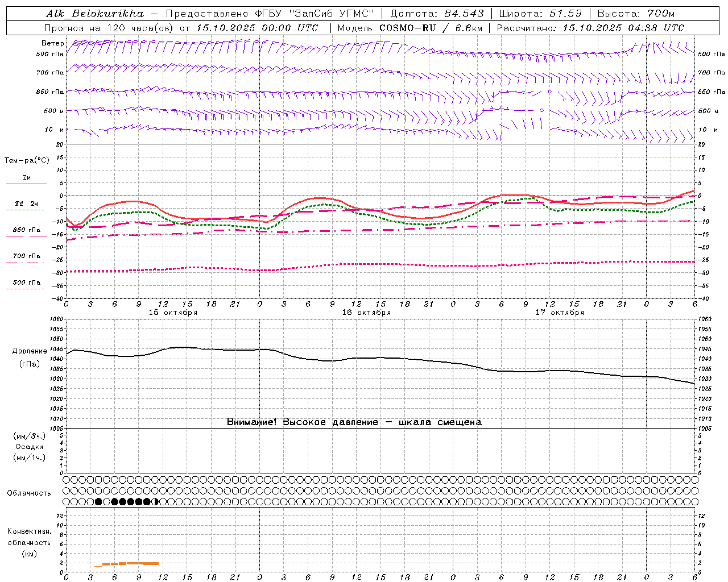Click the date label 17 октября
728x582 pixels.
click(560, 313)
